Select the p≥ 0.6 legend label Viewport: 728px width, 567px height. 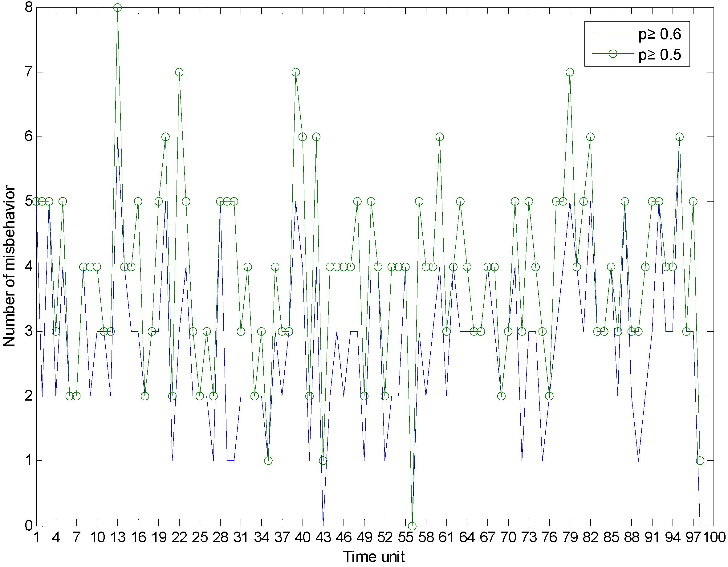point(659,34)
